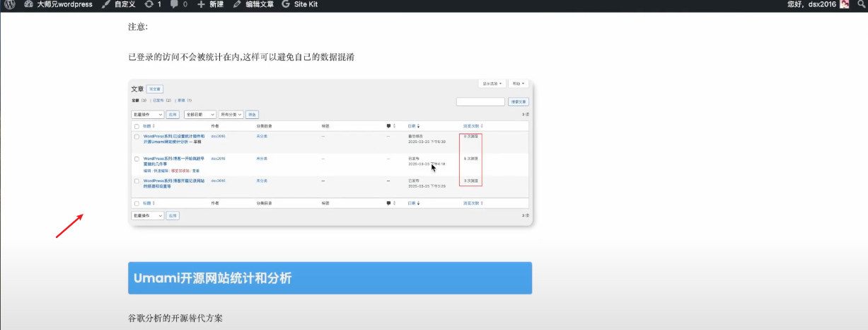The height and width of the screenshot is (330, 868).
Task: Click the 大师兄wordpress site dashboard icon
Action: 28,4
